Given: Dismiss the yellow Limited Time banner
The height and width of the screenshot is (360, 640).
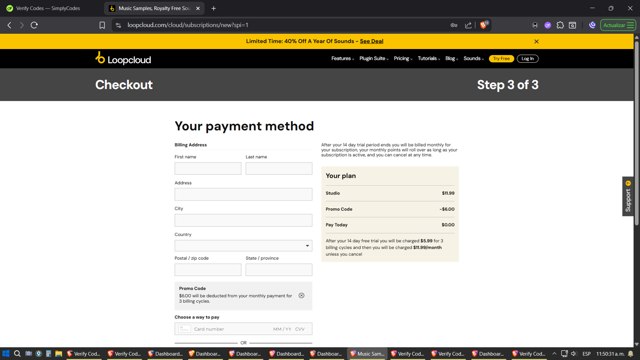Looking at the screenshot, I should tap(536, 42).
